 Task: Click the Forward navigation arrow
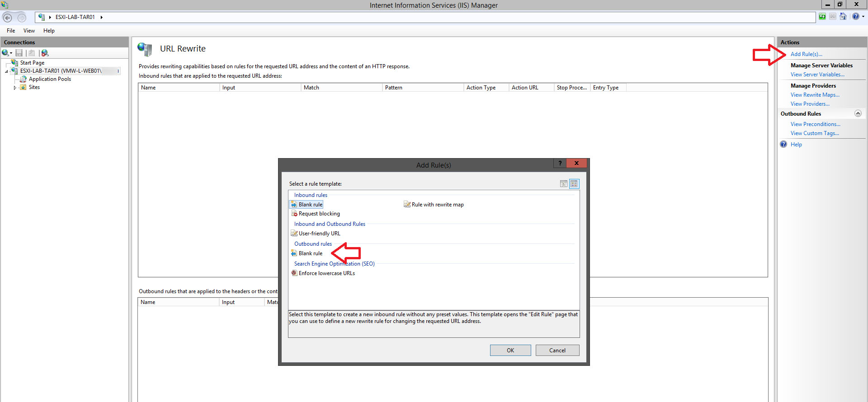[x=22, y=18]
